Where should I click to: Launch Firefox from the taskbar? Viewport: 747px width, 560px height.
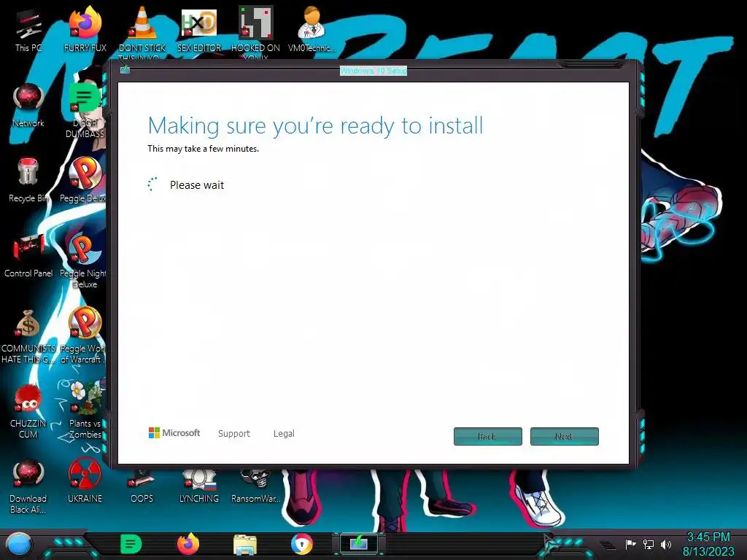coord(188,544)
